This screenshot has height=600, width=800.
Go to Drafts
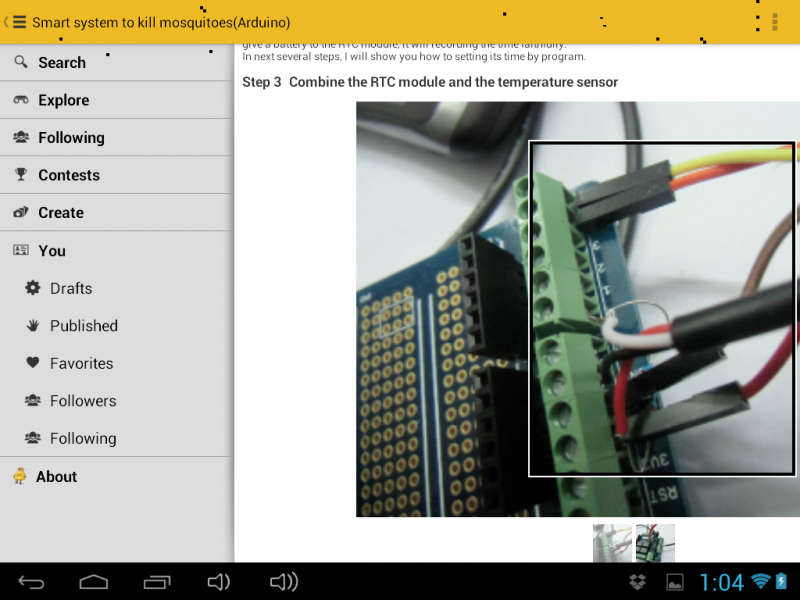[116, 288]
